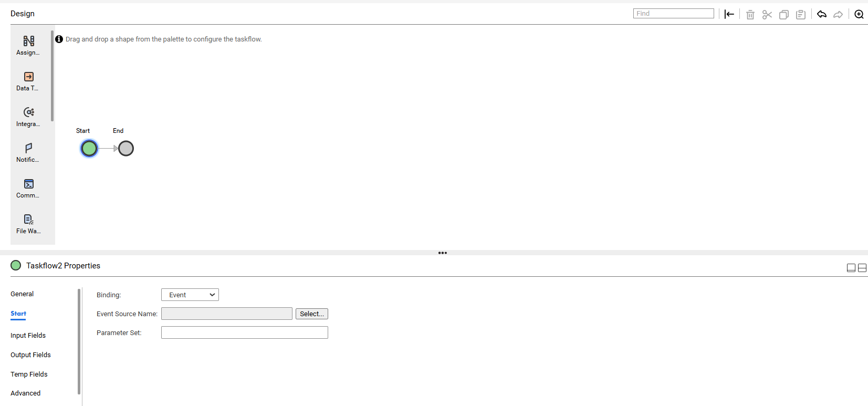Image resolution: width=868 pixels, height=406 pixels.
Task: Open the Input Fields tab
Action: click(28, 336)
